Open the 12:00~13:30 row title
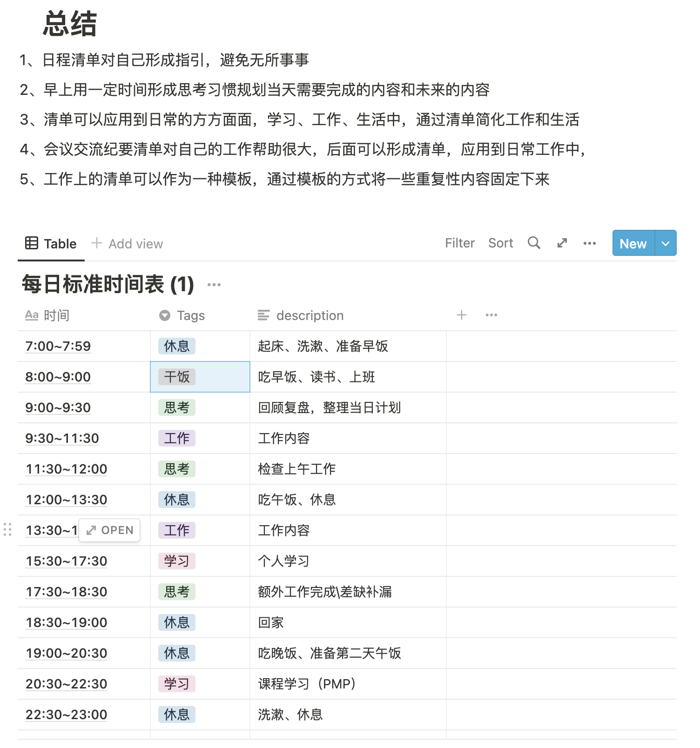 coord(67,500)
